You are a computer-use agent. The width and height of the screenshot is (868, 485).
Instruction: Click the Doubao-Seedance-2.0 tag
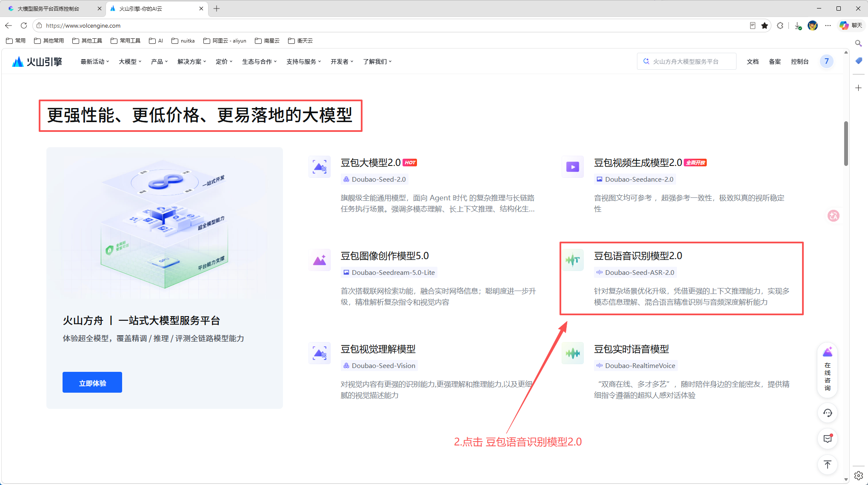click(635, 180)
